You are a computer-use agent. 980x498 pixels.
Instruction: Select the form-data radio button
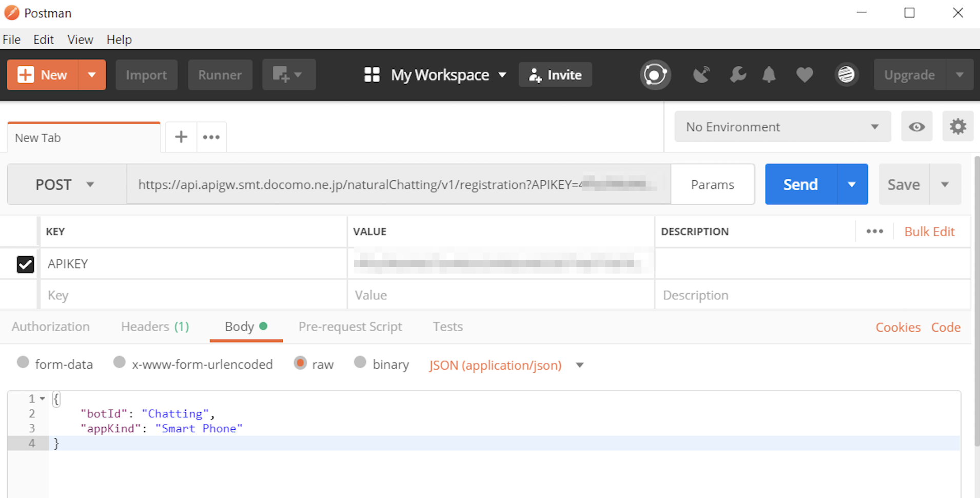(23, 362)
